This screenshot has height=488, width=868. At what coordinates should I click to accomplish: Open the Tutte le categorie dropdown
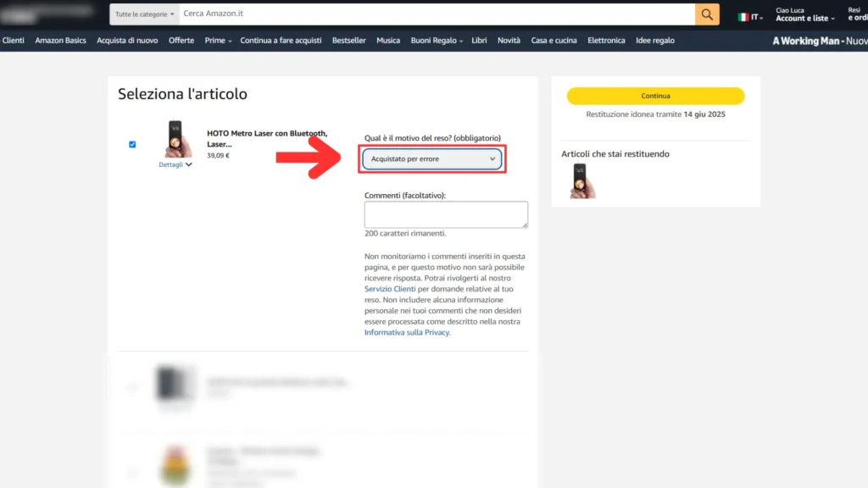144,14
